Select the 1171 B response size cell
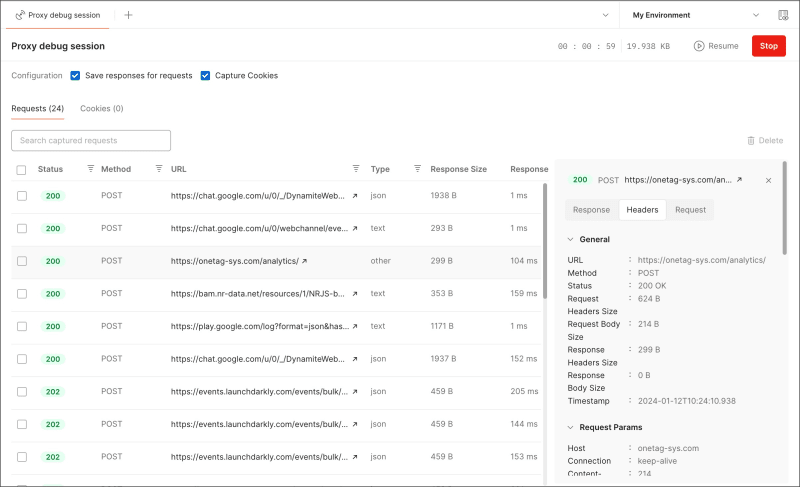Image resolution: width=800 pixels, height=487 pixels. coord(442,326)
